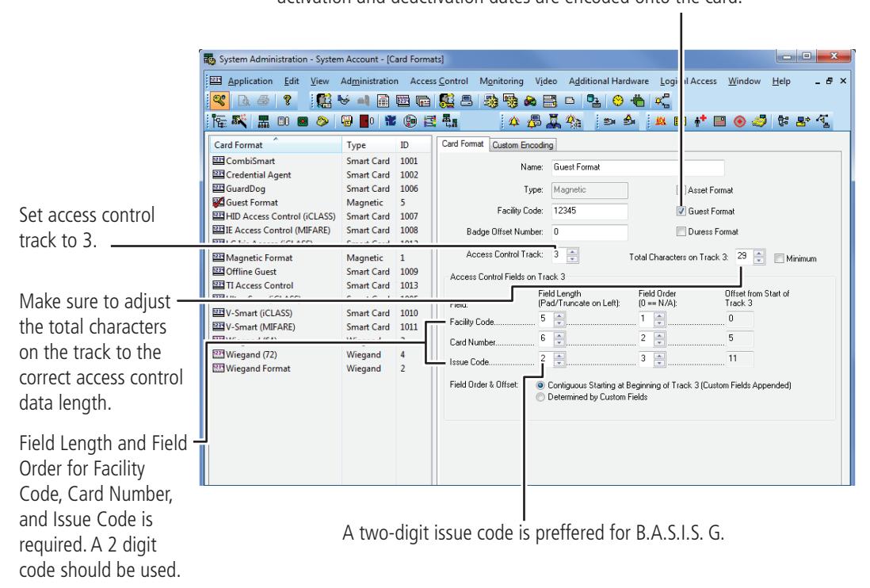The height and width of the screenshot is (588, 870).
Task: Click the police guard tour toolbar icon
Action: 553,121
